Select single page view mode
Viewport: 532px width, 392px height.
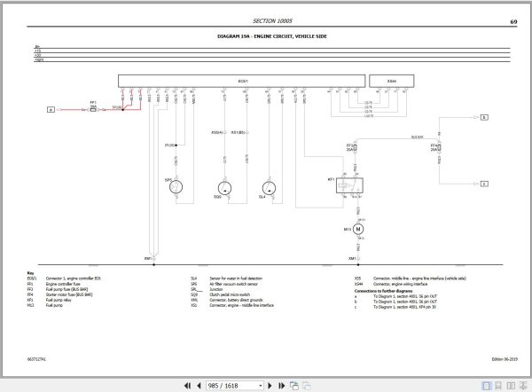(x=486, y=386)
